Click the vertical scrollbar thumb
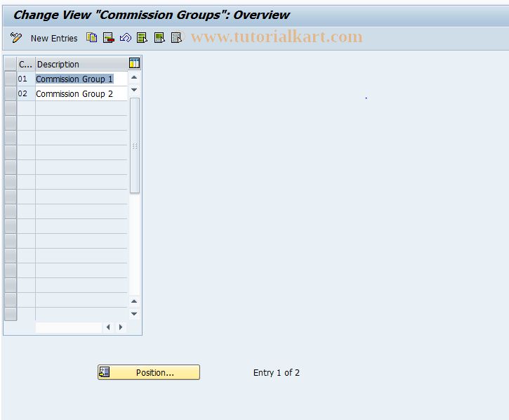The height and width of the screenshot is (420, 509). 135,145
